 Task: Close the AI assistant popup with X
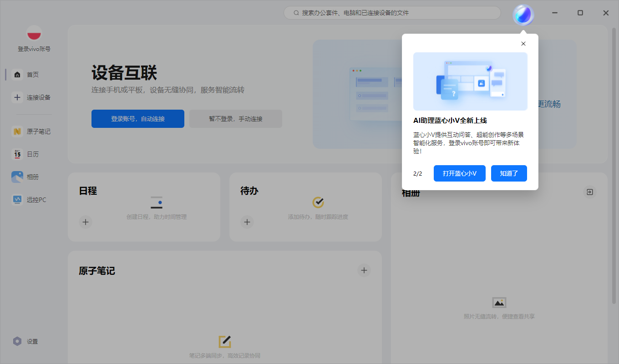[523, 44]
